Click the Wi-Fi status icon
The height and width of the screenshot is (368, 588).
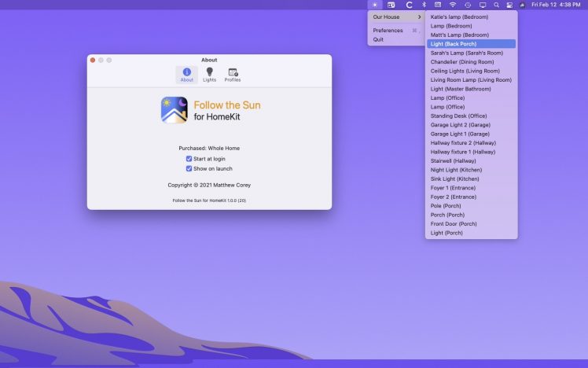click(452, 5)
